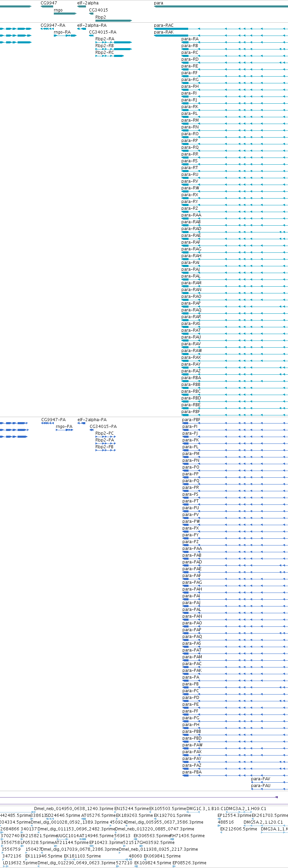Select the rngo gene bar

coord(65,14)
